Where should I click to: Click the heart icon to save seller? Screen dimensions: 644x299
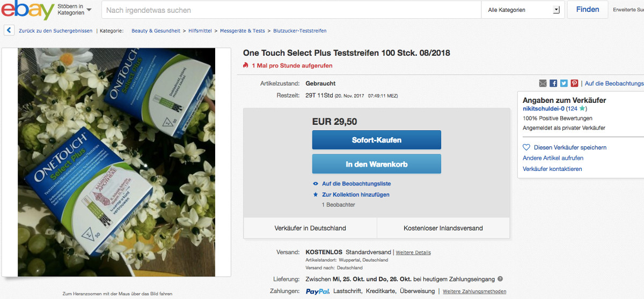(x=526, y=147)
